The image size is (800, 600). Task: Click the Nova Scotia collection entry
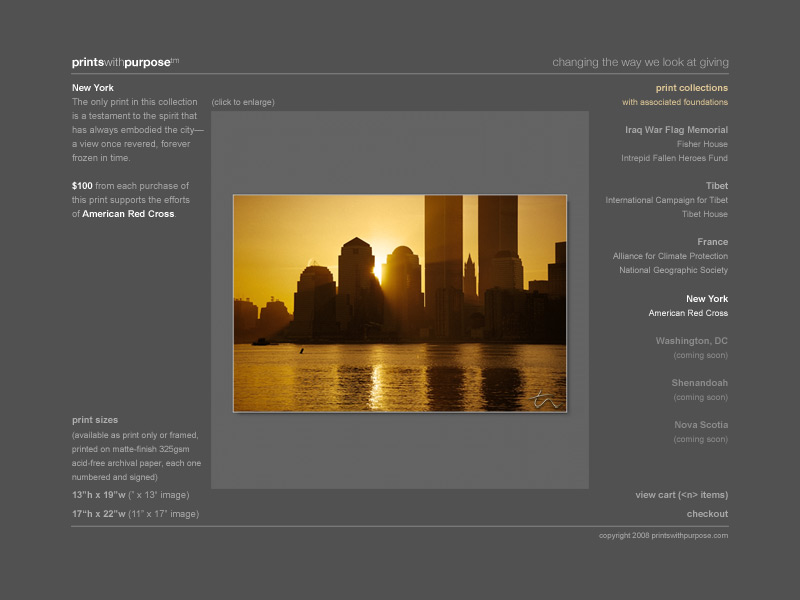[x=700, y=425]
